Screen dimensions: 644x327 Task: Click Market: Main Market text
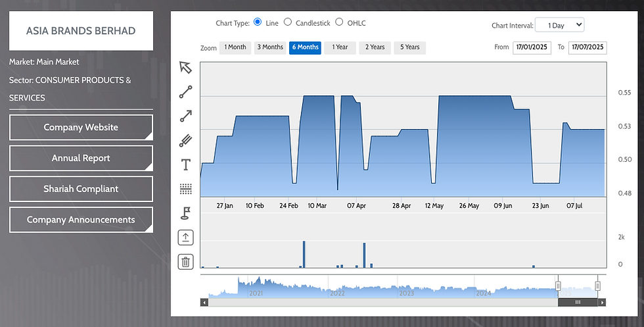[x=45, y=62]
